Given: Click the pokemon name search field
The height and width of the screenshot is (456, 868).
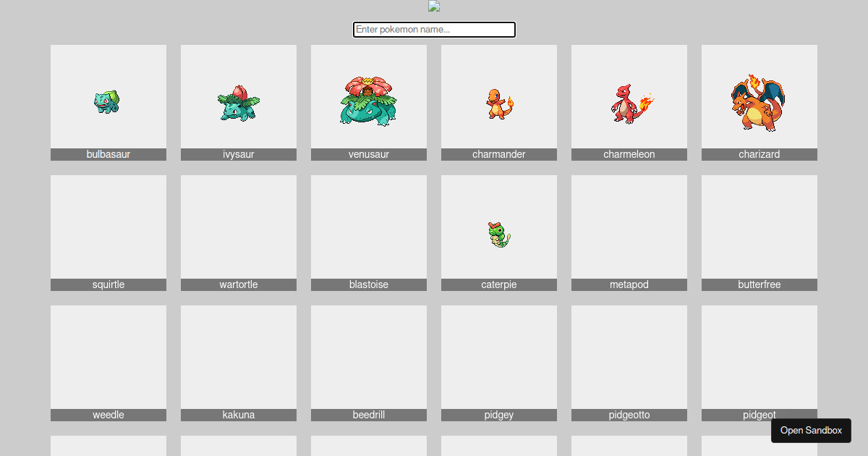Looking at the screenshot, I should (434, 30).
